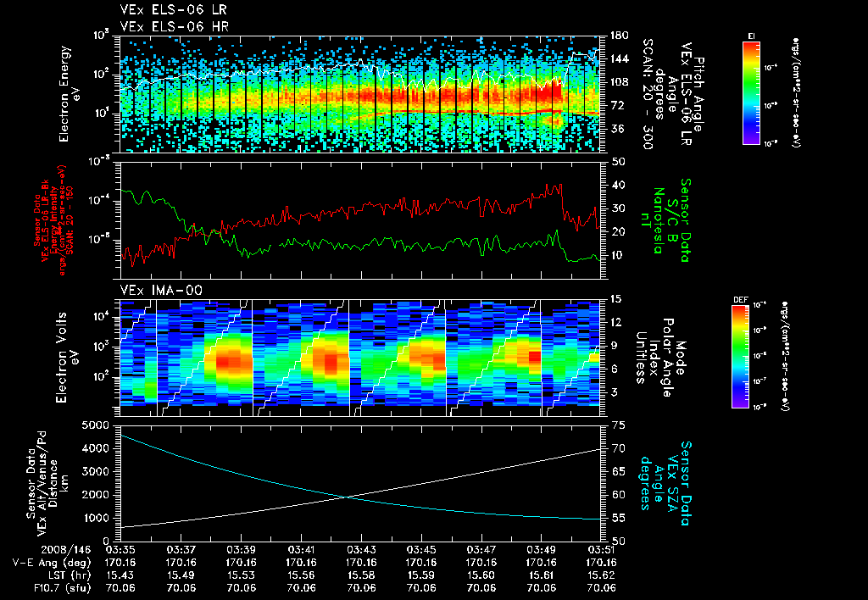Click the polar angle index tick 15
The width and height of the screenshot is (868, 600).
618,299
